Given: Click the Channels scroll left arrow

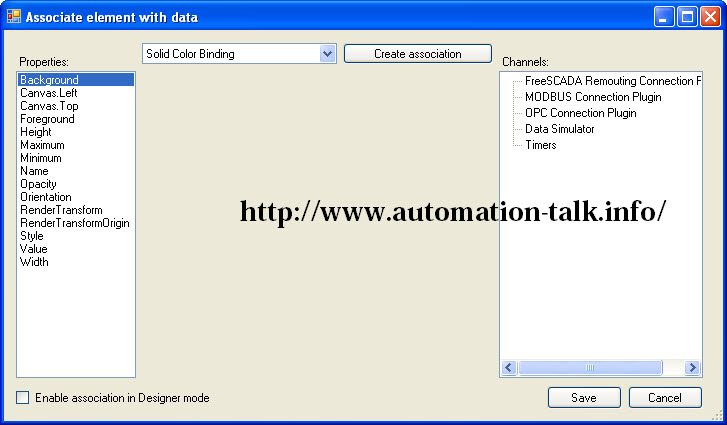Looking at the screenshot, I should pyautogui.click(x=509, y=368).
